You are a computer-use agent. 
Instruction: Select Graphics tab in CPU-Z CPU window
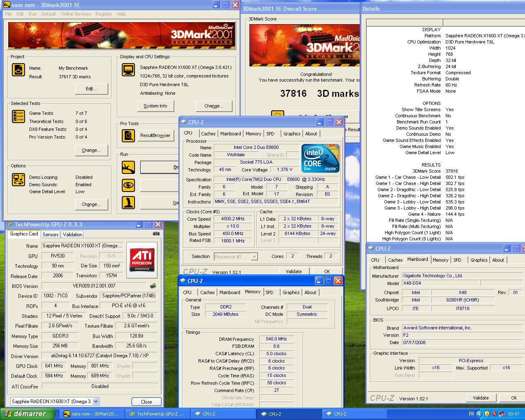(x=292, y=134)
